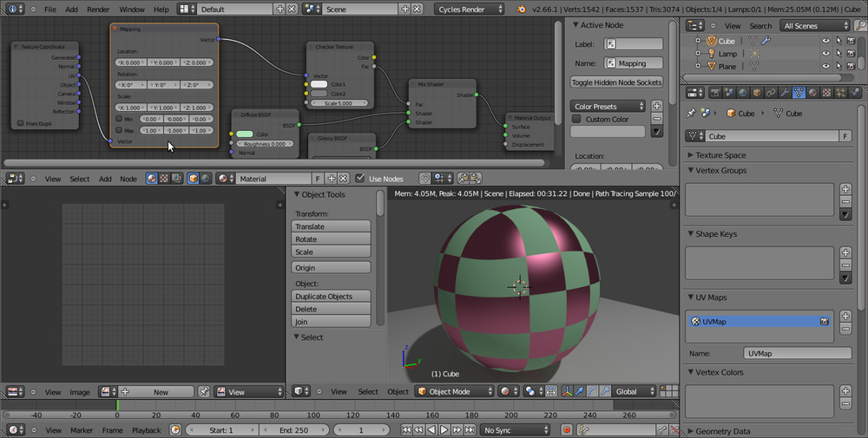This screenshot has height=438, width=868.
Task: Open the Material properties tab icon
Action: pos(812,93)
